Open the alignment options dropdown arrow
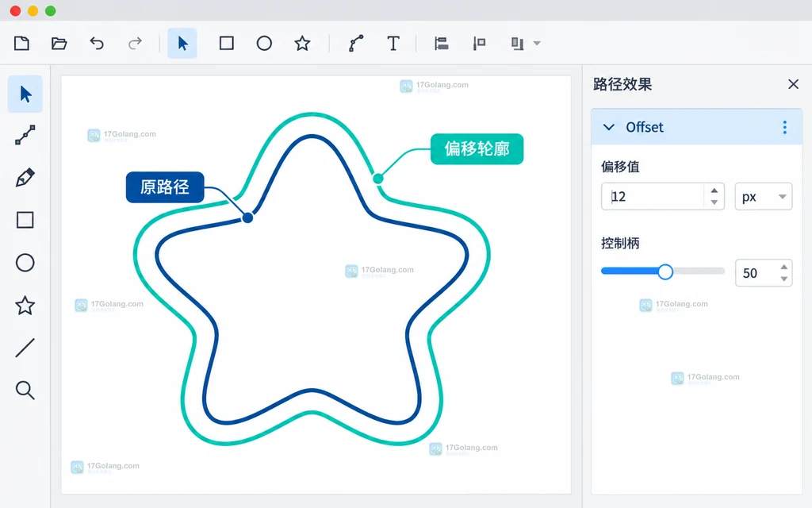This screenshot has height=508, width=812. [537, 44]
